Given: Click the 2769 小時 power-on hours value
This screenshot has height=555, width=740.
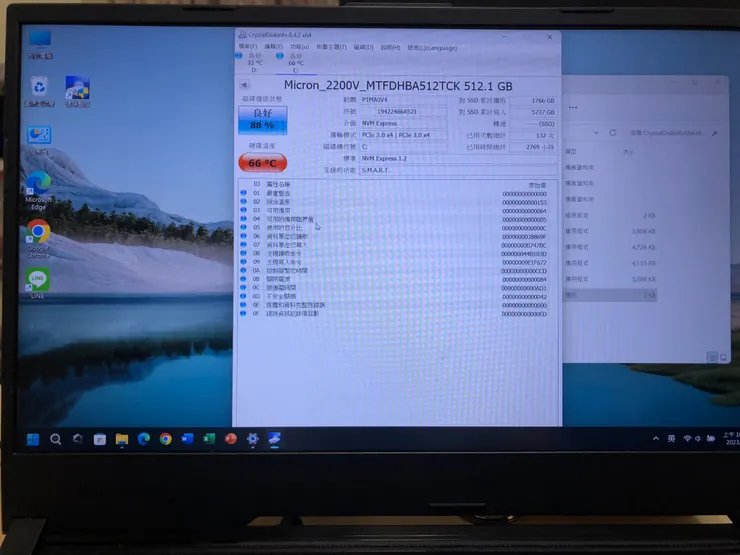Looking at the screenshot, I should (x=533, y=147).
